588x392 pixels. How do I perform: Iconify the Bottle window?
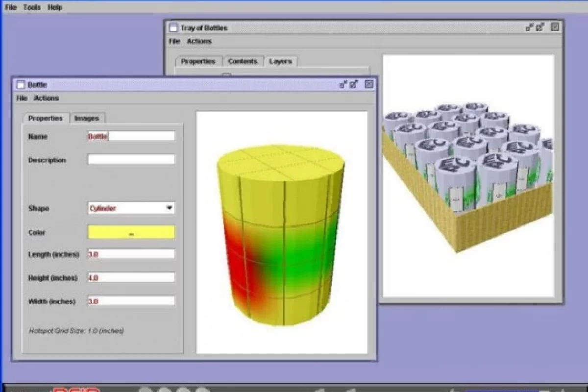coord(343,84)
